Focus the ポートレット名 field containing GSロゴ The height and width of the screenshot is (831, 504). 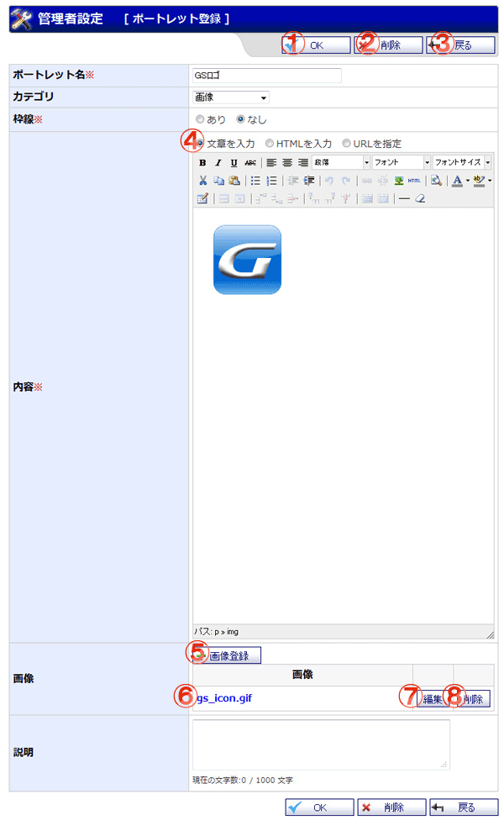(x=267, y=76)
